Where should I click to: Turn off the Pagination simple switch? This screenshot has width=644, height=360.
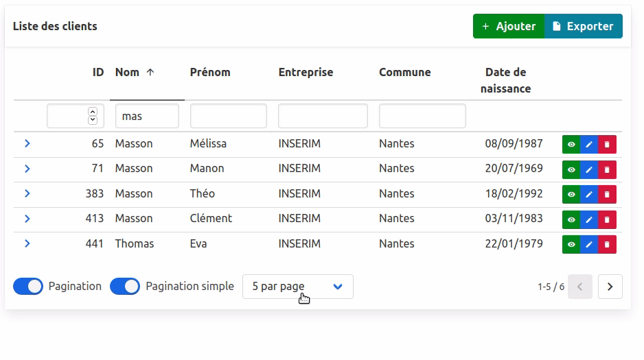125,286
